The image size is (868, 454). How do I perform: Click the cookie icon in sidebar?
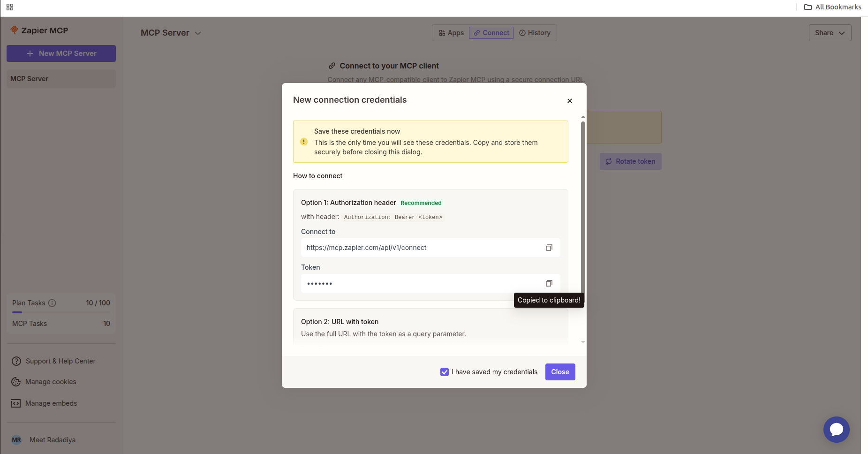[x=16, y=382]
